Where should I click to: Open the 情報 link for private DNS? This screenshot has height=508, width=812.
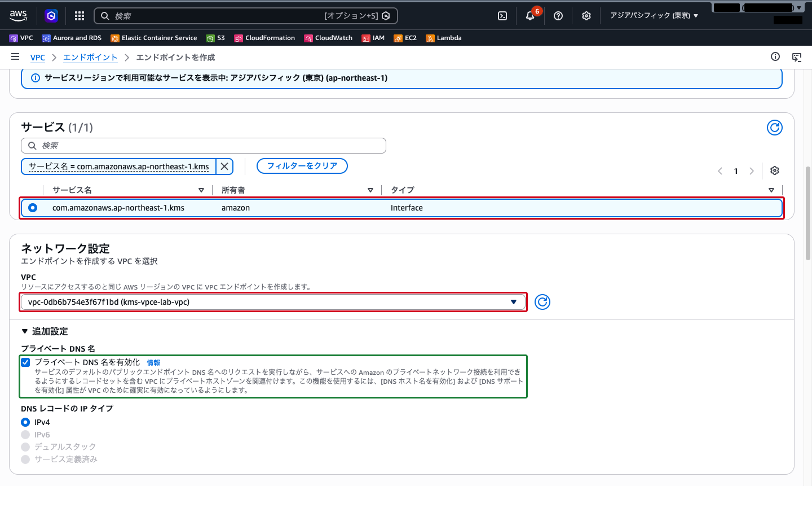[x=153, y=363]
